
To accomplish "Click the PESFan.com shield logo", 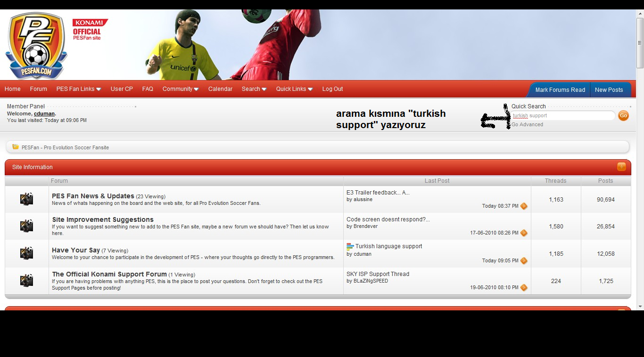I will pyautogui.click(x=35, y=46).
